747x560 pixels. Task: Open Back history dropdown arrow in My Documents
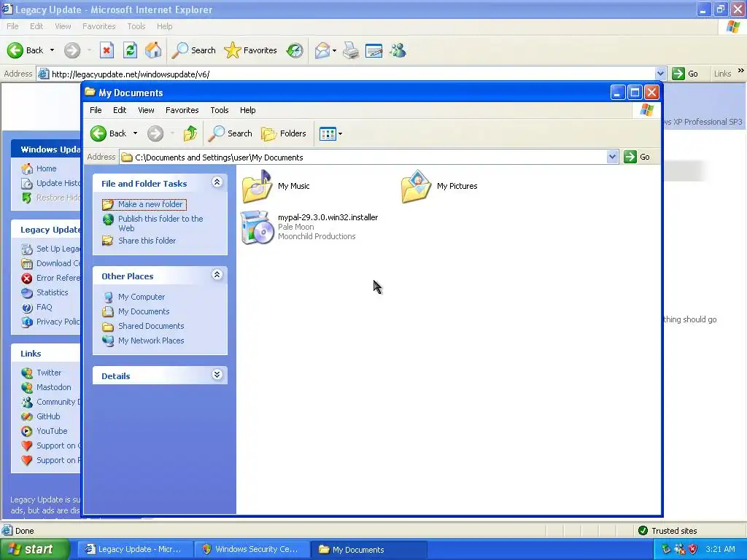[135, 133]
